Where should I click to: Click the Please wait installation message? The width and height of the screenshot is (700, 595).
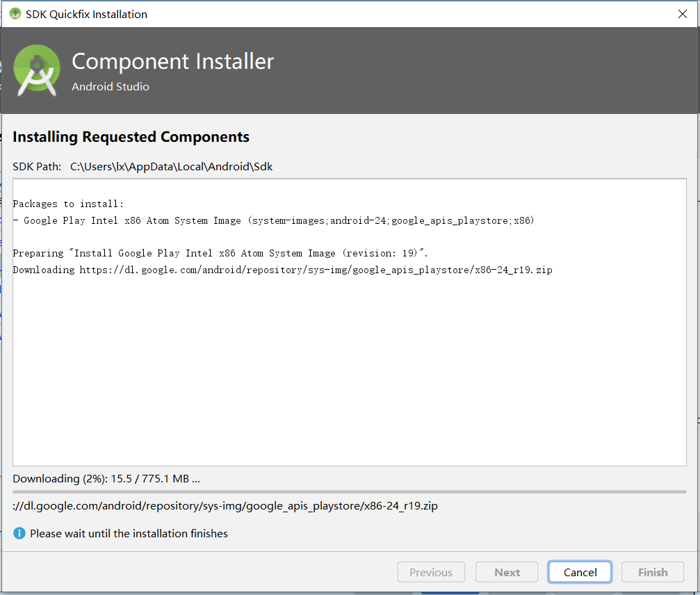[129, 534]
